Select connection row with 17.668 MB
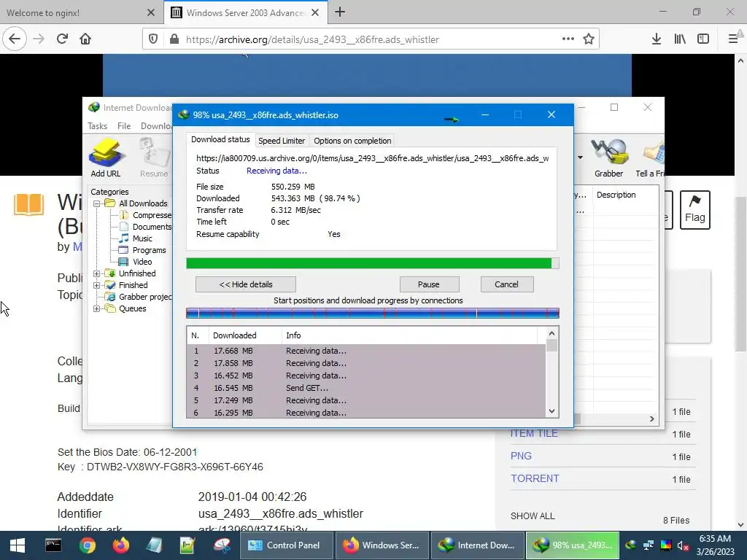747x560 pixels. (x=366, y=351)
